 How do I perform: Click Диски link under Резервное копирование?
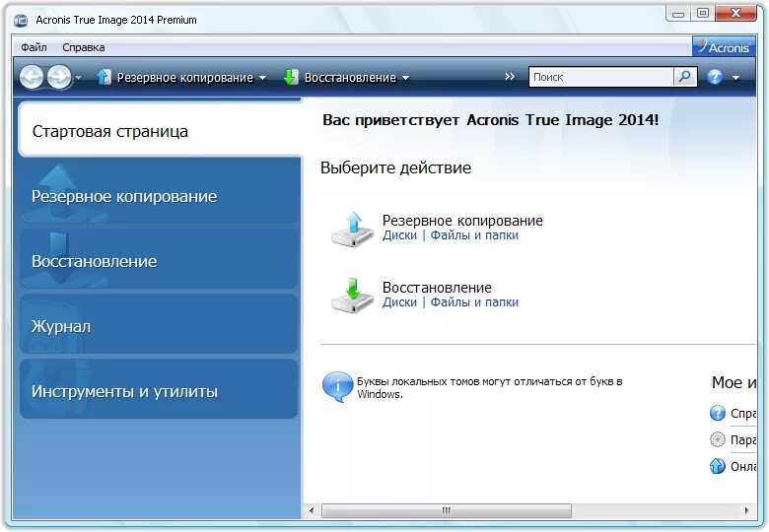point(399,235)
